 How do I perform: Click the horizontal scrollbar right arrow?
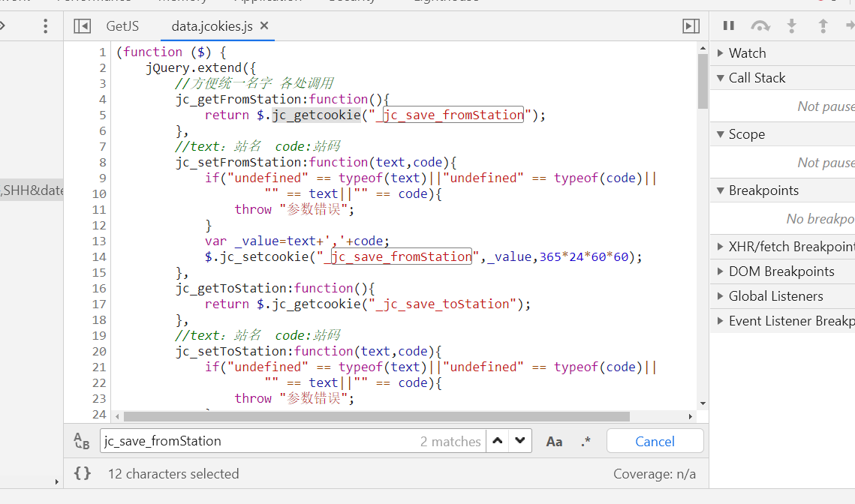point(691,416)
